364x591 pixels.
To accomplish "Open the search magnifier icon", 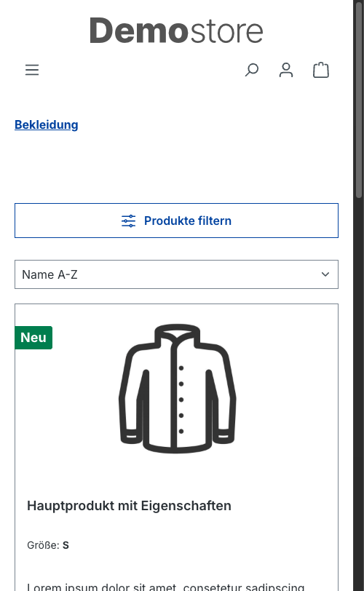I will pos(252,70).
